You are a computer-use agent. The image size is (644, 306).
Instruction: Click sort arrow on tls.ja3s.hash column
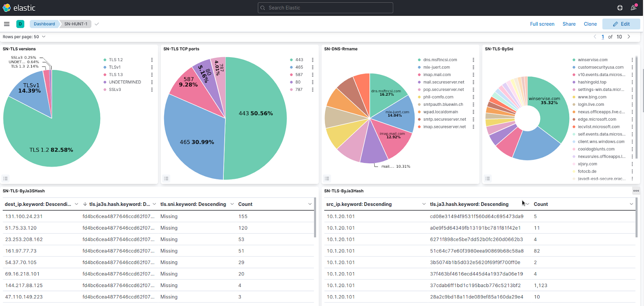pos(85,204)
